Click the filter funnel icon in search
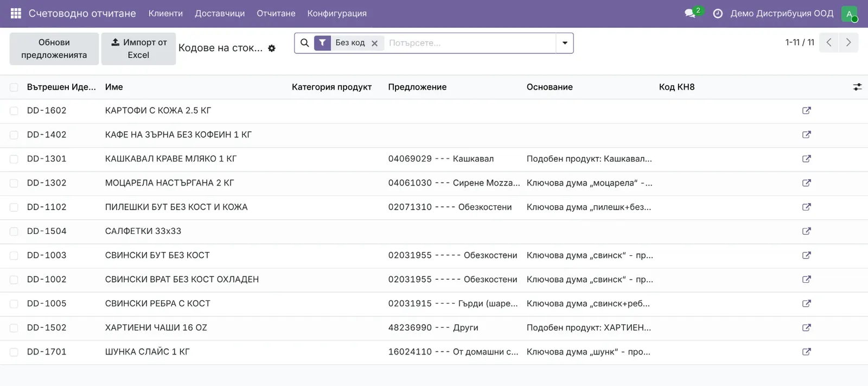 pyautogui.click(x=322, y=43)
